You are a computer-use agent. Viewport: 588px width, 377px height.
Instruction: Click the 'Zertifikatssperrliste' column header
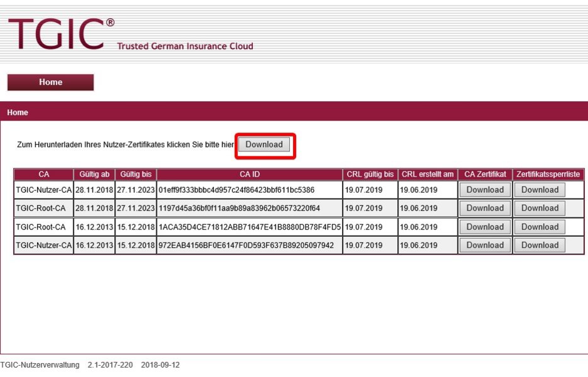(x=548, y=174)
